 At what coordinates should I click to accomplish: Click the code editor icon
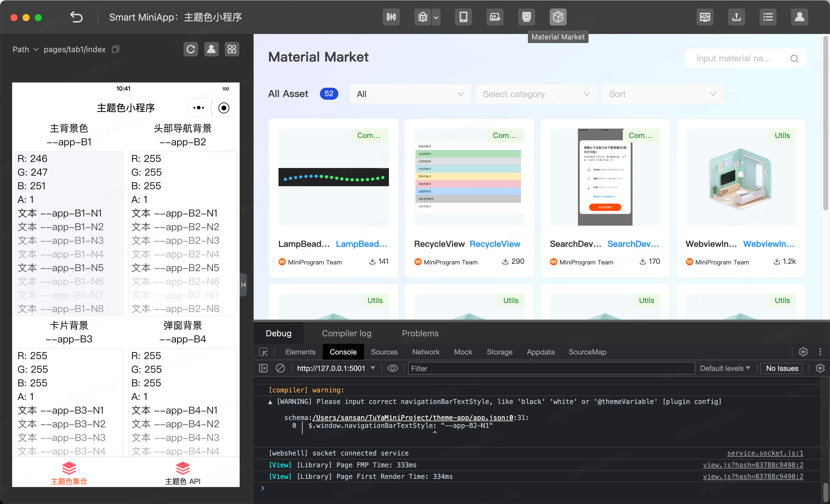click(x=705, y=17)
